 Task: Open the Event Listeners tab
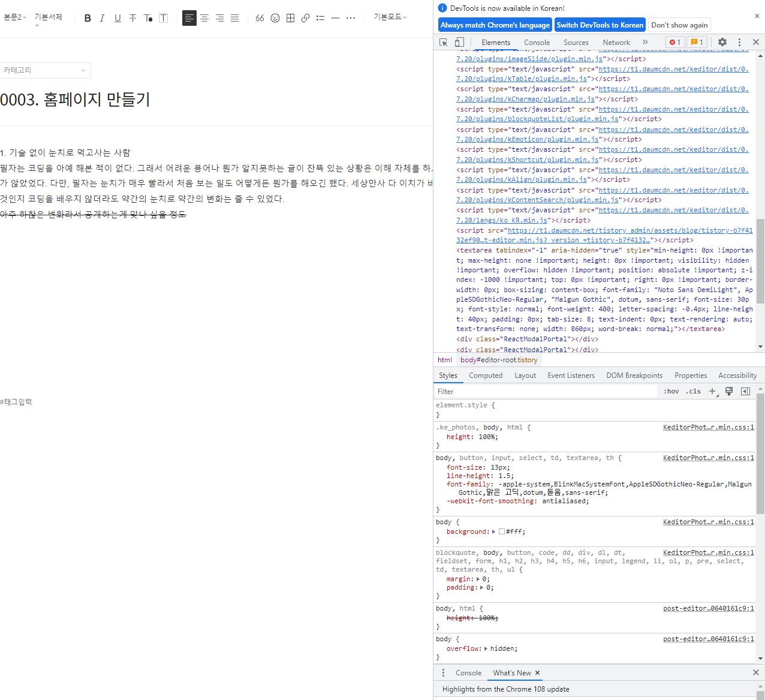[571, 375]
